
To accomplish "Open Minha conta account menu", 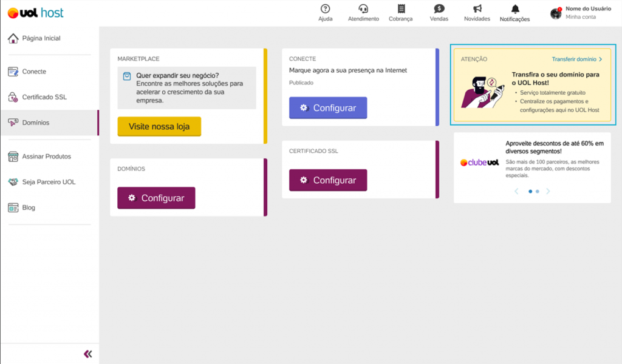I will tap(580, 17).
